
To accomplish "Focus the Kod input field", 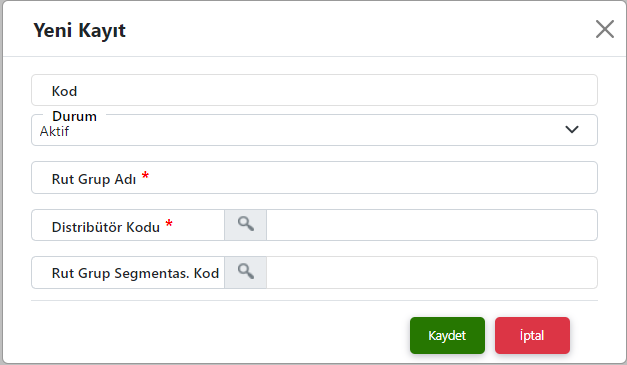I will coord(314,90).
